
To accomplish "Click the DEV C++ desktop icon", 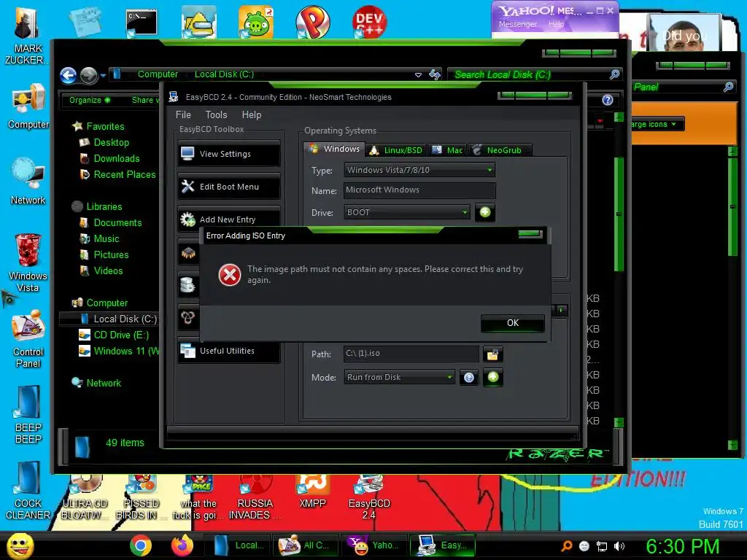I will (370, 22).
